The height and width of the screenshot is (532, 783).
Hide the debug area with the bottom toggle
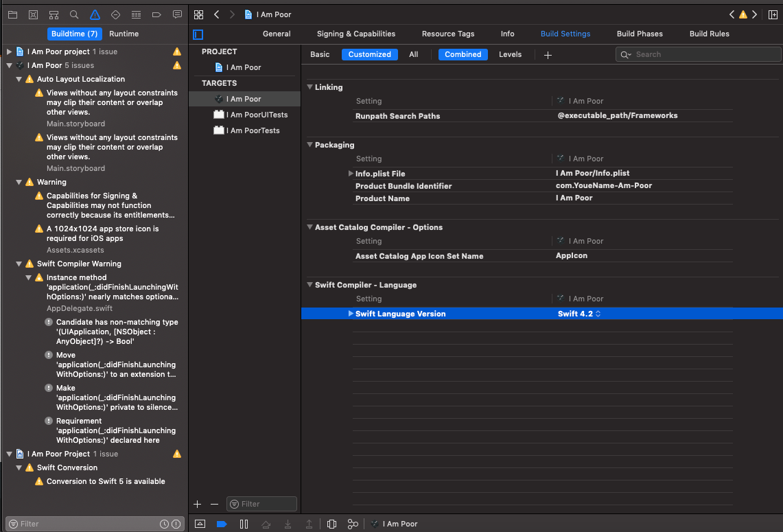pyautogui.click(x=200, y=524)
